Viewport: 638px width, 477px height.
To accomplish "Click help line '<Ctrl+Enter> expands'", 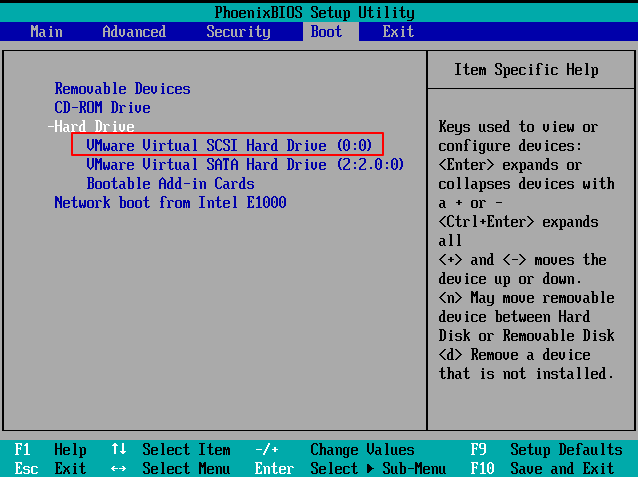I will 518,222.
